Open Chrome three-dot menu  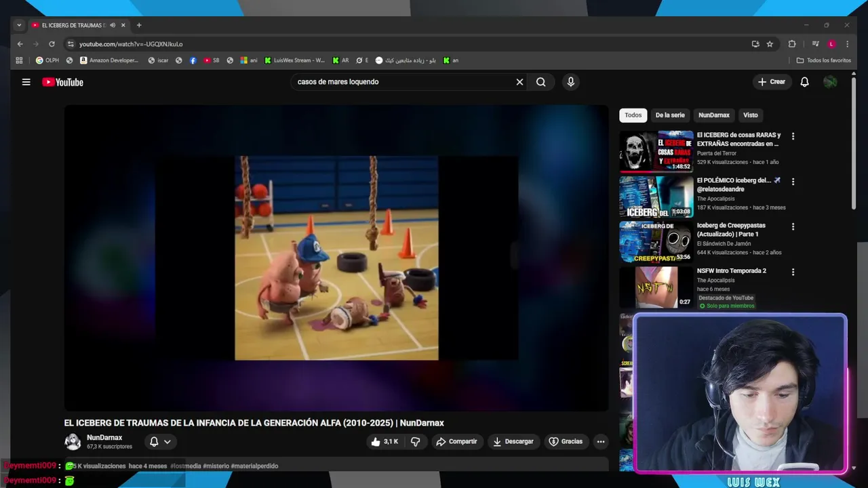click(847, 44)
